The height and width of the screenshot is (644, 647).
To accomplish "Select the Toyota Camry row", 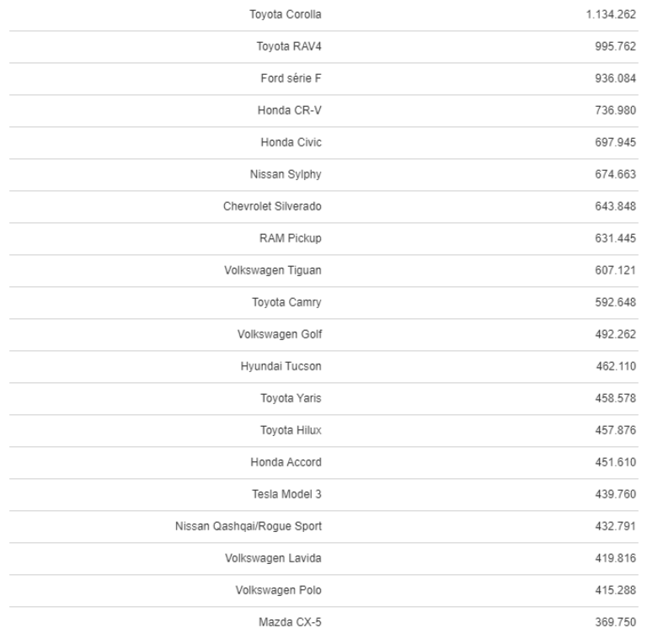I will coord(286,303).
